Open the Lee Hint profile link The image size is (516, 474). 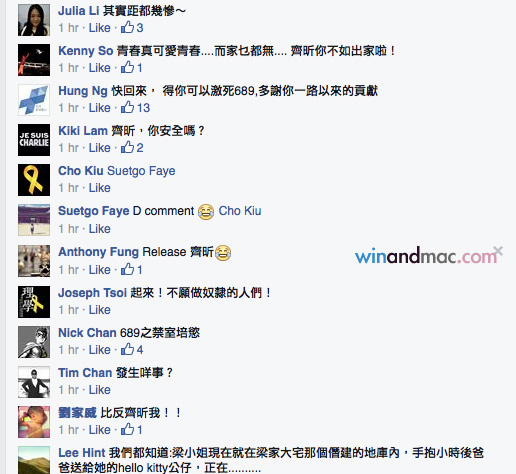(82, 453)
